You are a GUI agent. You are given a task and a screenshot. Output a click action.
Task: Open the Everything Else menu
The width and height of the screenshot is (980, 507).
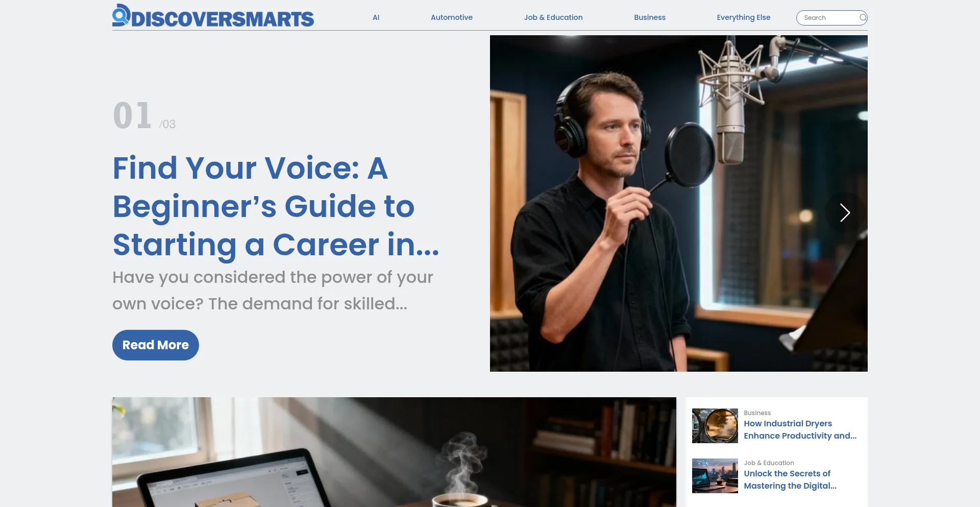(x=743, y=17)
